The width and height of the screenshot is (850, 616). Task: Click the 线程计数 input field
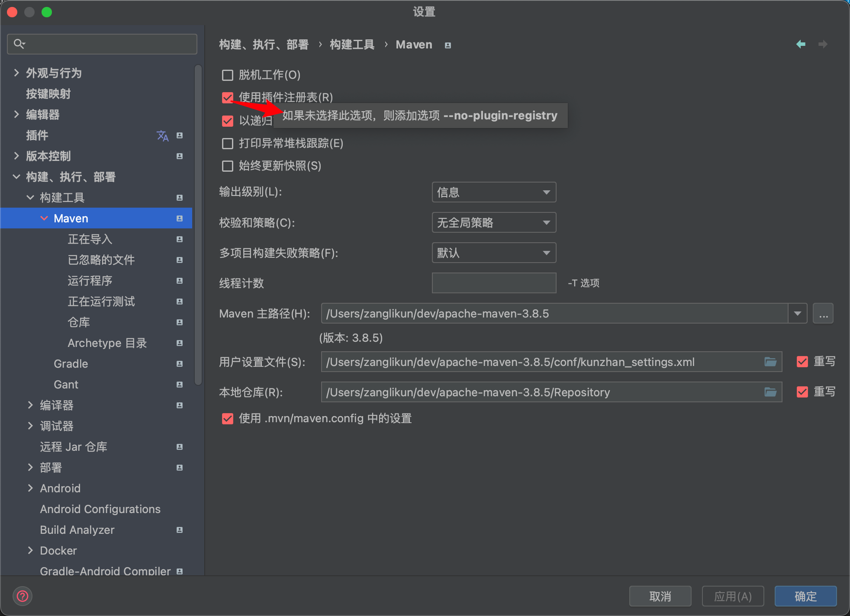(494, 283)
